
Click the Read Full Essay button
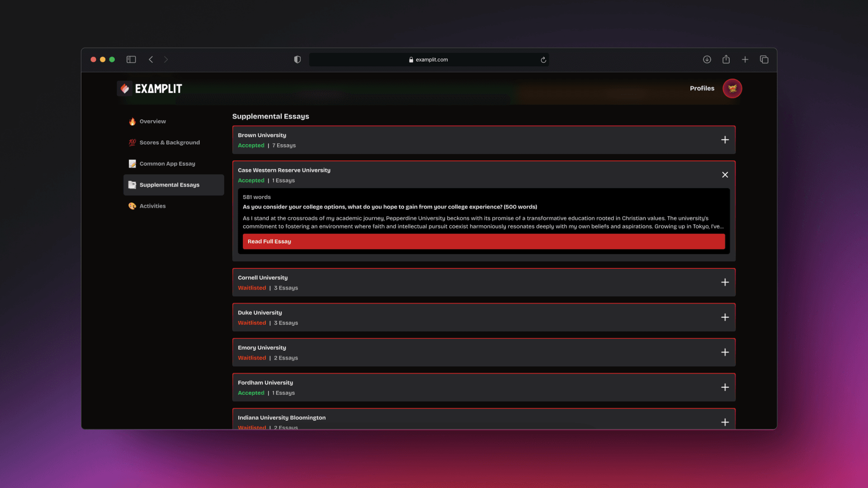483,241
